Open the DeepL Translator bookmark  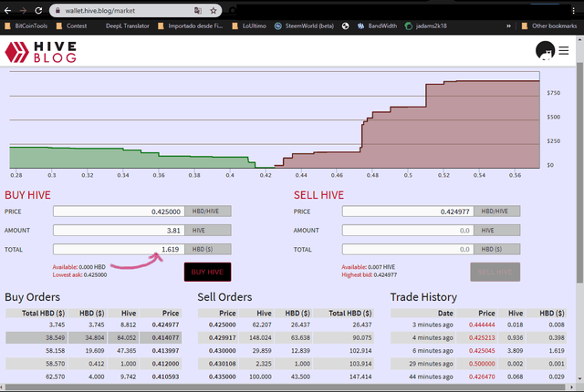(128, 26)
